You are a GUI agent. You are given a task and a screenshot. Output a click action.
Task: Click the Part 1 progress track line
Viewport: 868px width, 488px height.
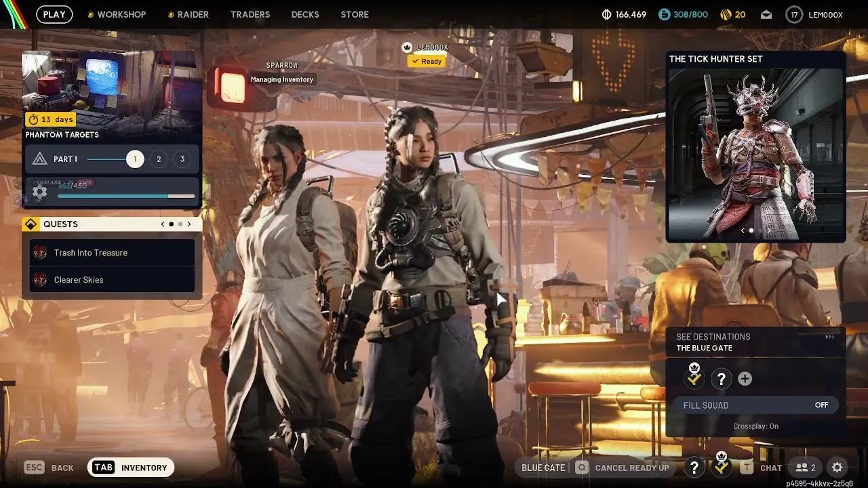click(107, 159)
